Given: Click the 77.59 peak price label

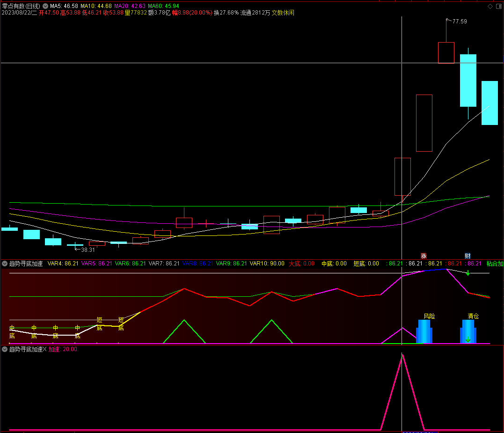Looking at the screenshot, I should [x=460, y=21].
